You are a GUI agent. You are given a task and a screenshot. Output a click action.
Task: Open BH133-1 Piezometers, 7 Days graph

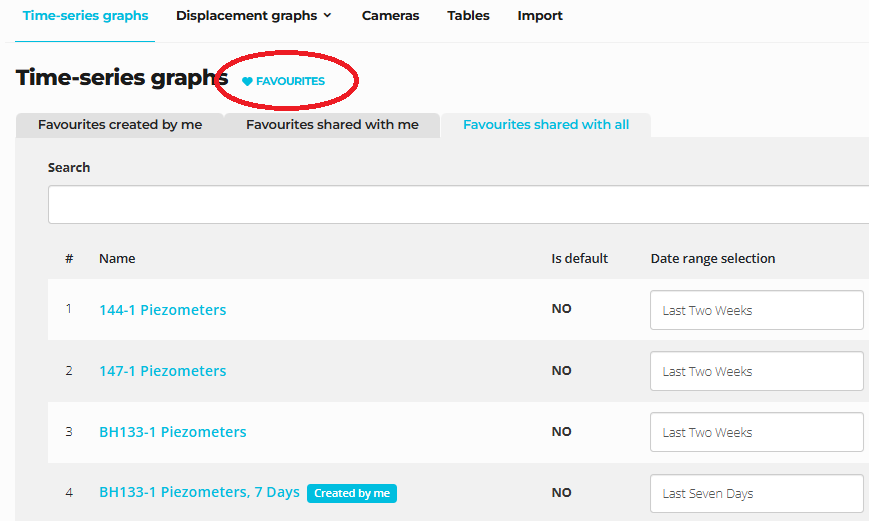coord(199,492)
